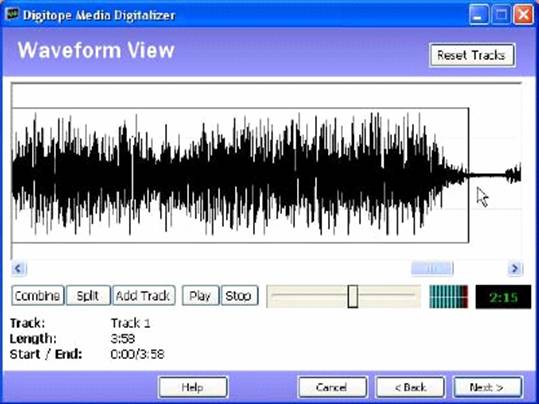Click the horizontal scrollbar thumb

(432, 269)
